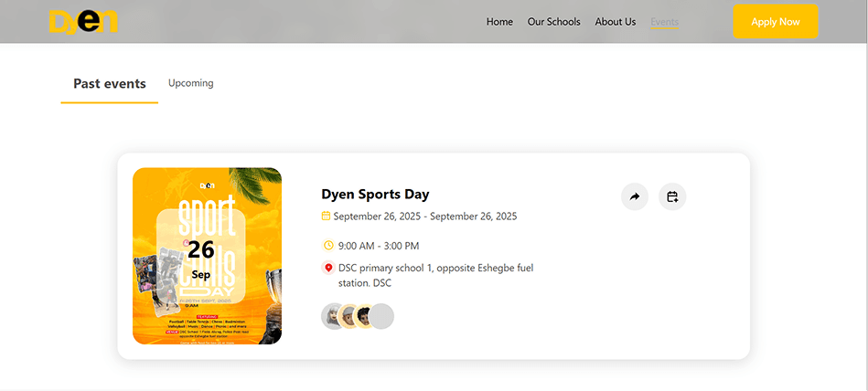Screen dimensions: 868x391
Task: Open the first attendee avatar
Action: [x=332, y=316]
